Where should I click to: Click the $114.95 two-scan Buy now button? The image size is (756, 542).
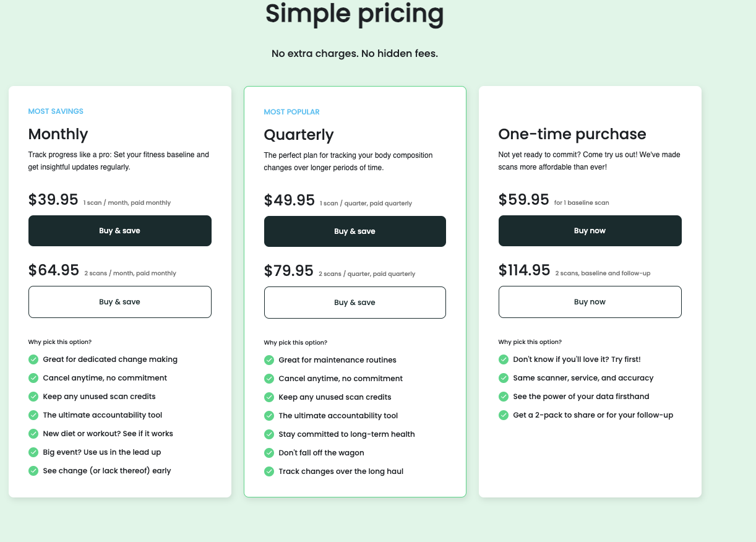click(x=590, y=302)
